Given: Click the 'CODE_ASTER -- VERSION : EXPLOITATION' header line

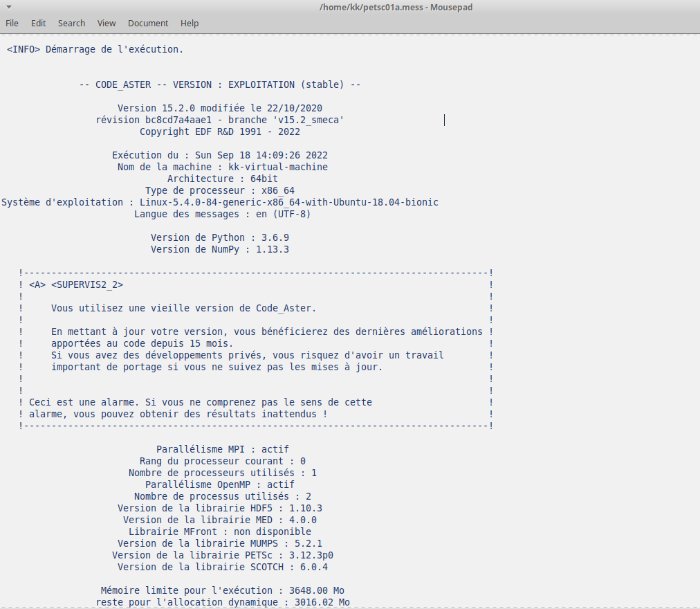Looking at the screenshot, I should (220, 84).
